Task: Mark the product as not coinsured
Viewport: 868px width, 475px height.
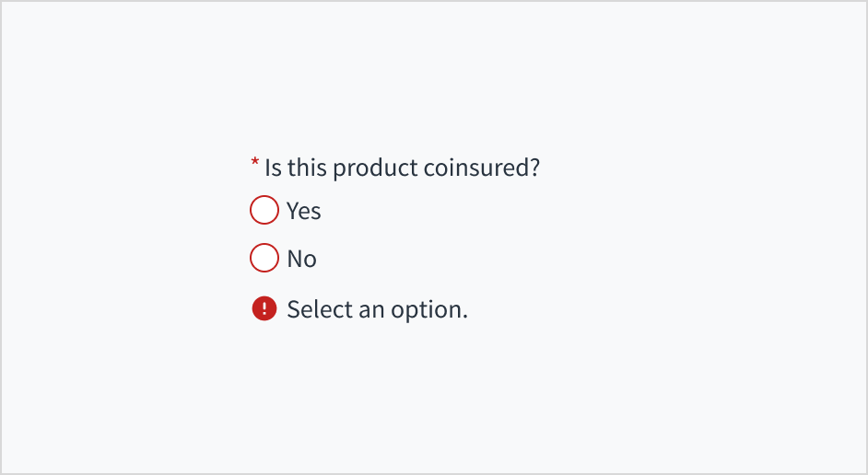Action: (264, 259)
